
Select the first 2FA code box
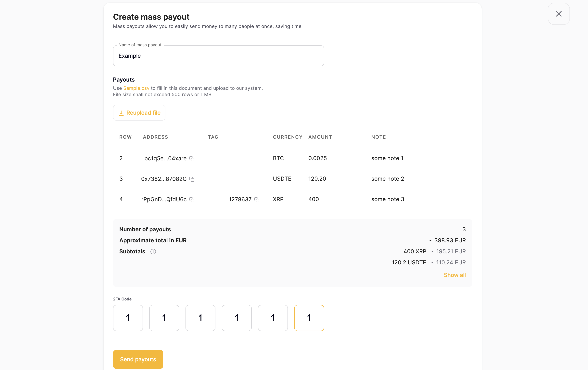click(128, 318)
